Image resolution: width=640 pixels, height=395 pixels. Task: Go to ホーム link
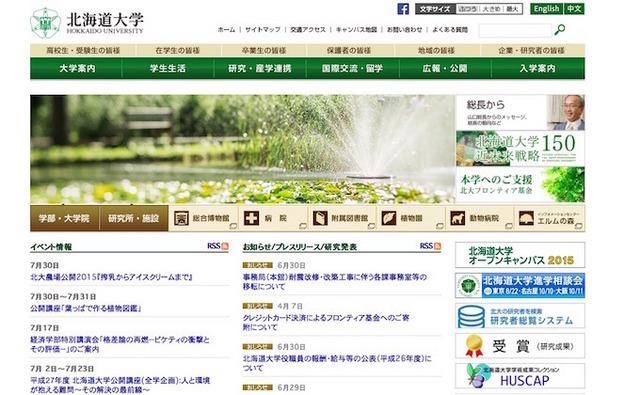tap(227, 30)
